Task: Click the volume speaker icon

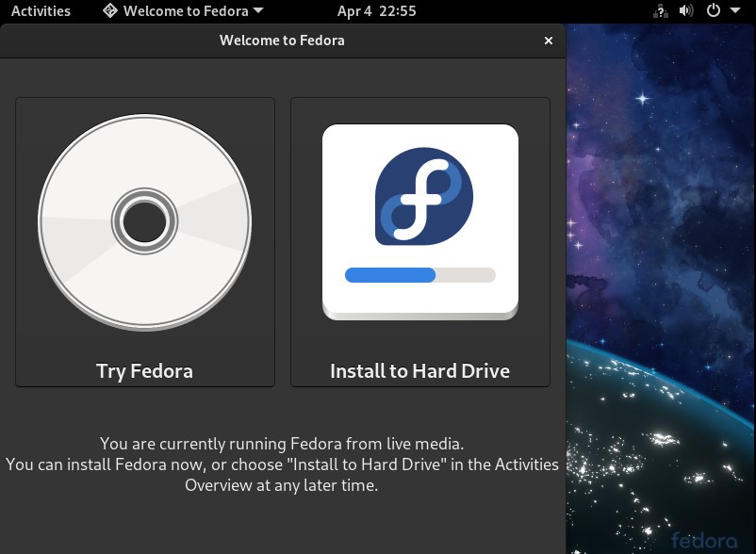Action: coord(686,10)
